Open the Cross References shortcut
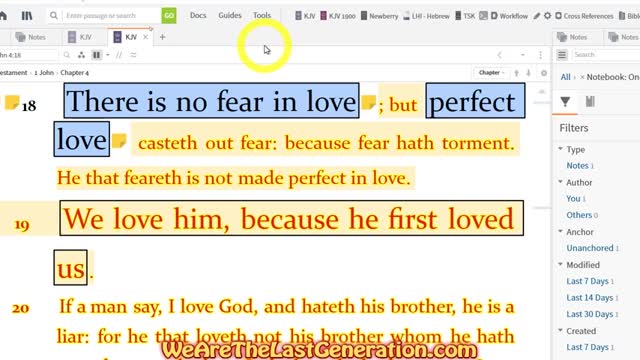Image resolution: width=640 pixels, height=360 pixels. click(x=584, y=16)
